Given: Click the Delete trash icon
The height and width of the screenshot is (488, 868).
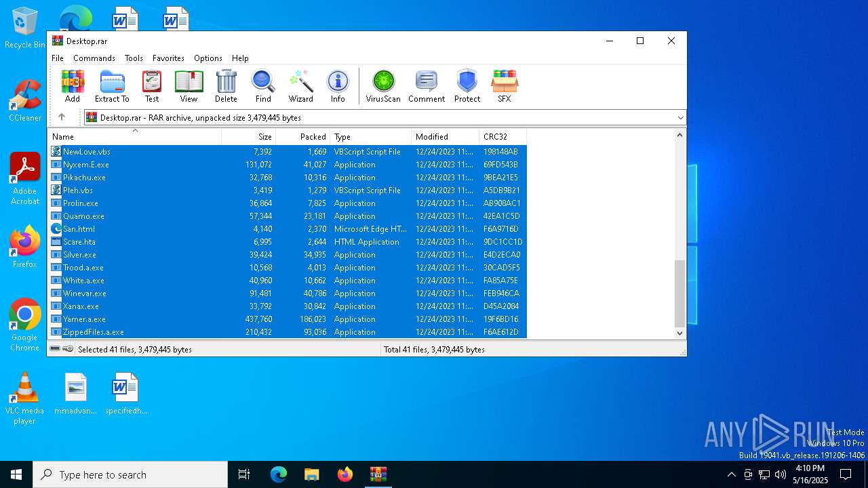Looking at the screenshot, I should pos(226,86).
